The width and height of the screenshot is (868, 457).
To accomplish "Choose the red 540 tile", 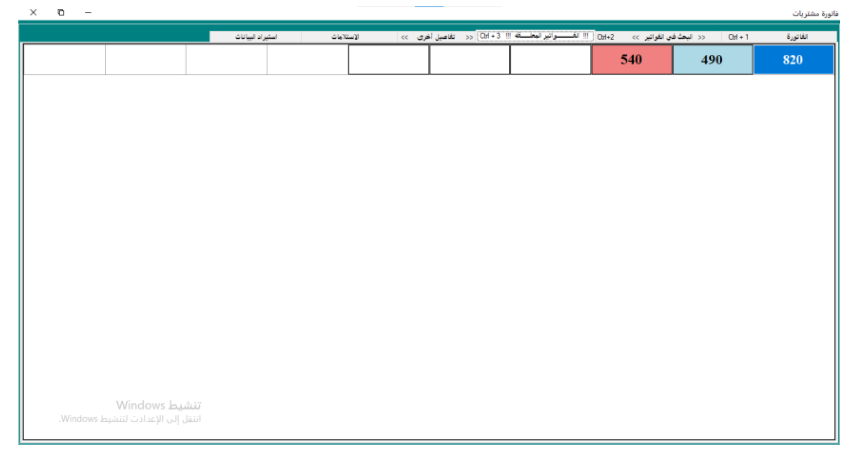I will point(631,59).
